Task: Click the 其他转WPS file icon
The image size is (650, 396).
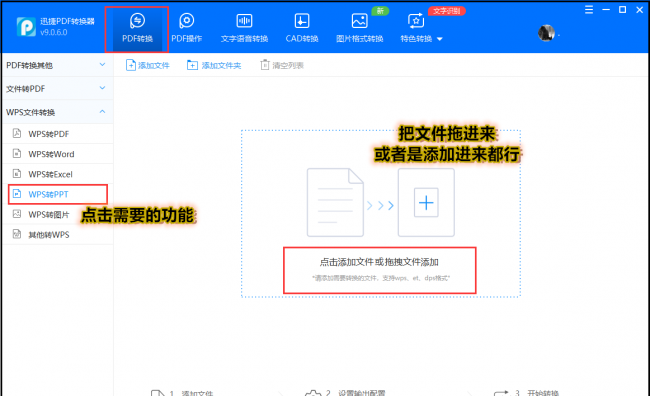Action: point(17,234)
